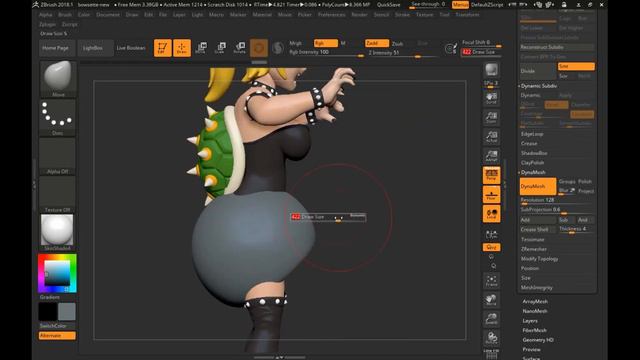The image size is (640, 360).
Task: Click the Move view icon in right shelf
Action: pos(491,300)
